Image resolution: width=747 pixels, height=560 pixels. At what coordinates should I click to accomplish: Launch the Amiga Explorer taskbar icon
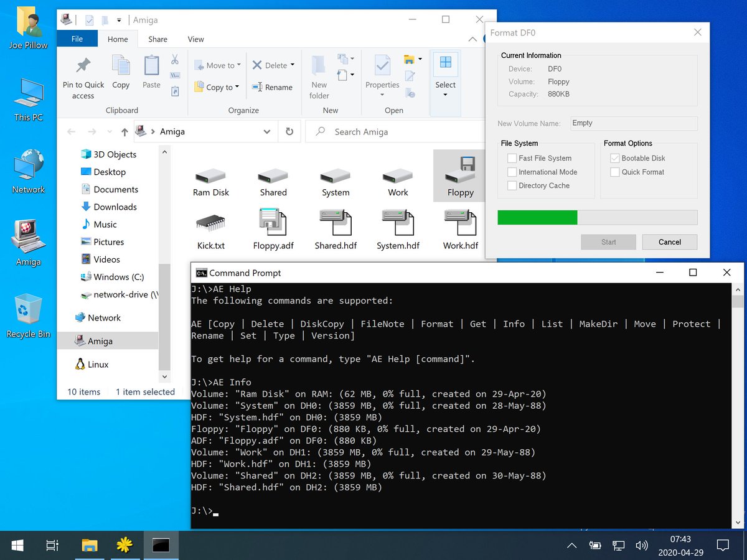125,545
